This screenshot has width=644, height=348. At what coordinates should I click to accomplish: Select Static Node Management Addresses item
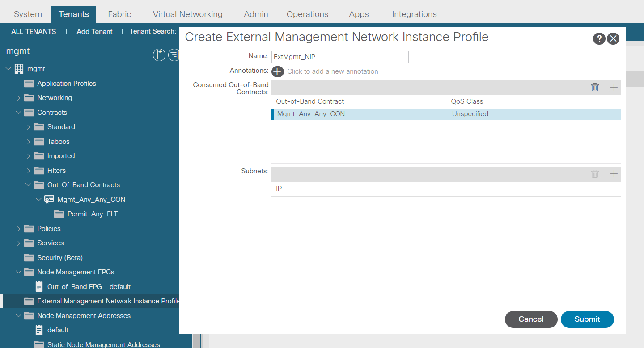[104, 345]
